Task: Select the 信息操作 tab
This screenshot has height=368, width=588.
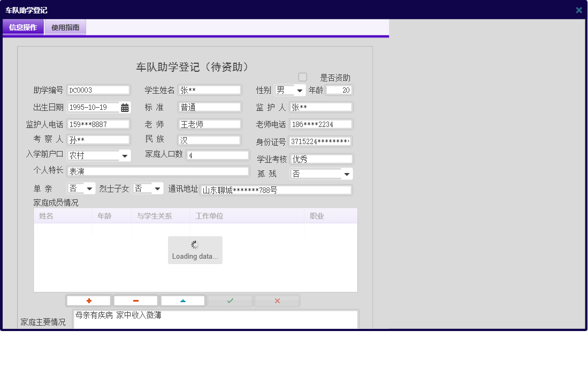Action: 23,26
